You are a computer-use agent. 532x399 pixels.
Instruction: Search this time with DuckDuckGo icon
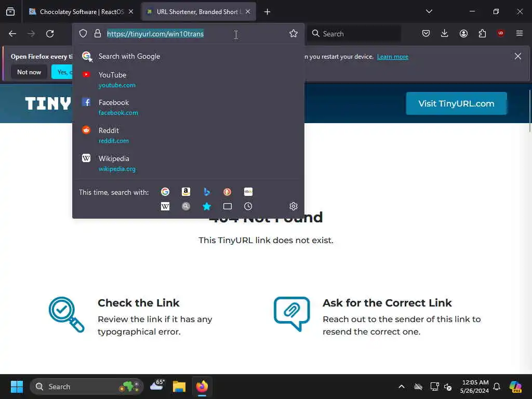tap(228, 192)
